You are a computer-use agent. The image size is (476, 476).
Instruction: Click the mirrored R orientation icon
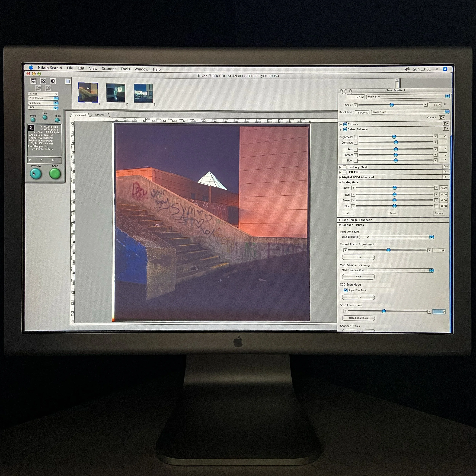click(31, 128)
